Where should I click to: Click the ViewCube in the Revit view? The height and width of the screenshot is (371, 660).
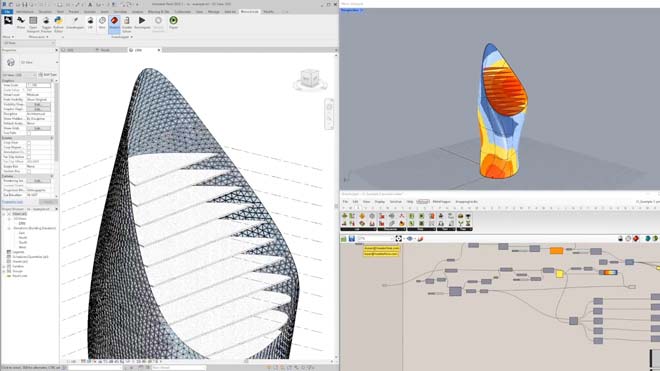pyautogui.click(x=311, y=79)
